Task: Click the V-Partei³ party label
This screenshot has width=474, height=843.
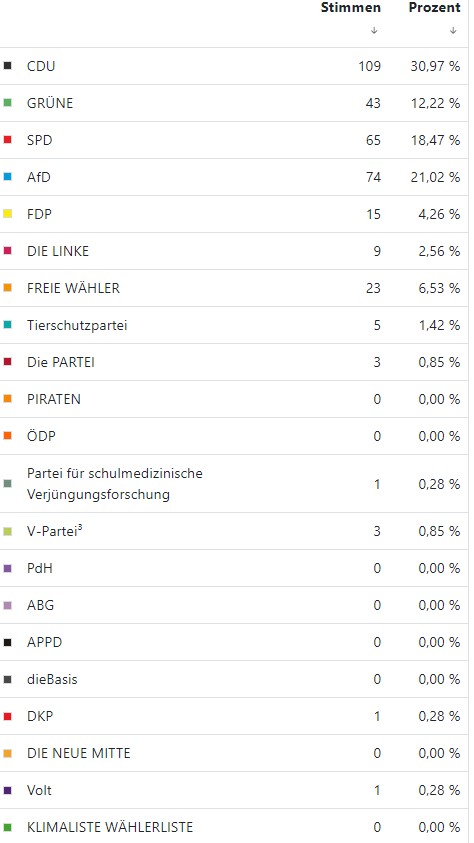Action: pos(55,531)
